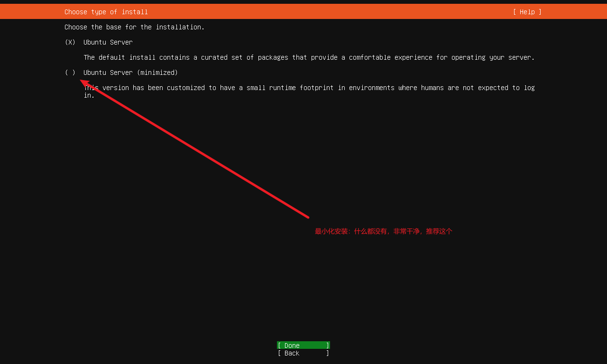The height and width of the screenshot is (364, 607).
Task: Choose the "Ubuntu Server (minimized)" label text
Action: pyautogui.click(x=130, y=73)
